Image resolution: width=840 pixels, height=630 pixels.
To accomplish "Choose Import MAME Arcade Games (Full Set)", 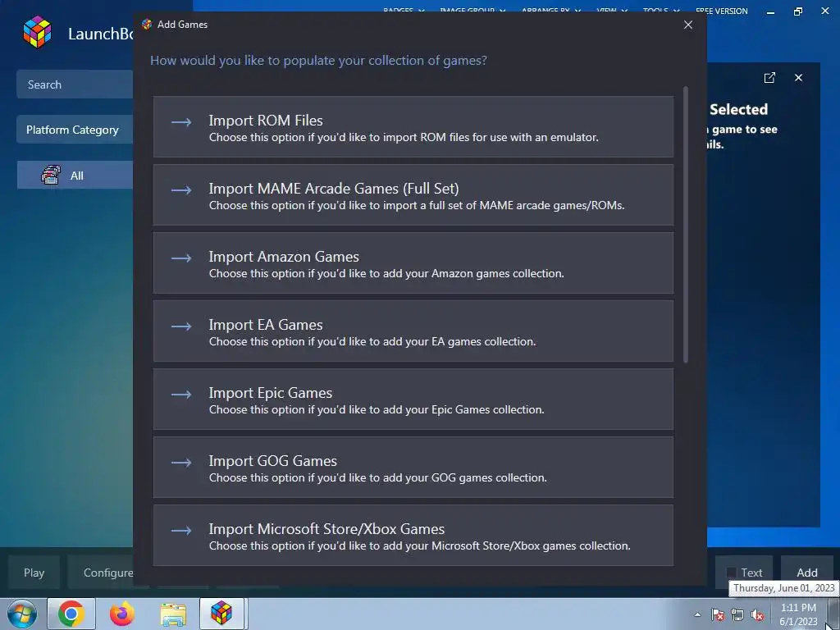I will [413, 195].
